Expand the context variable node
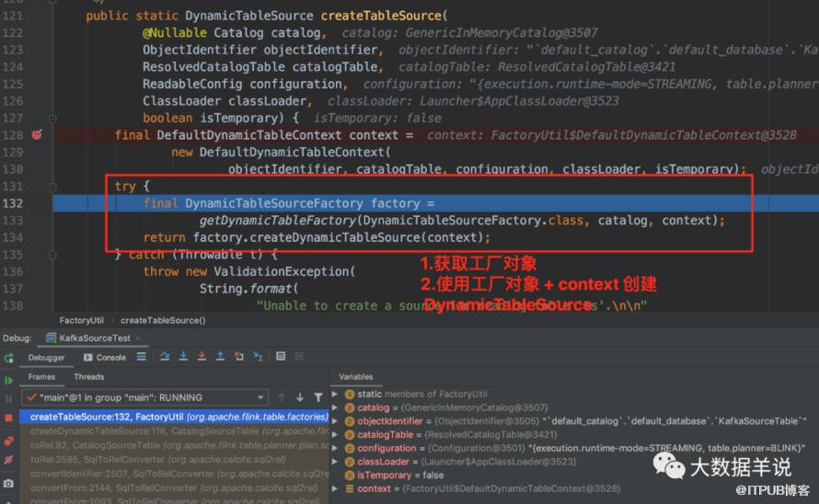Image resolution: width=819 pixels, height=504 pixels. click(335, 489)
